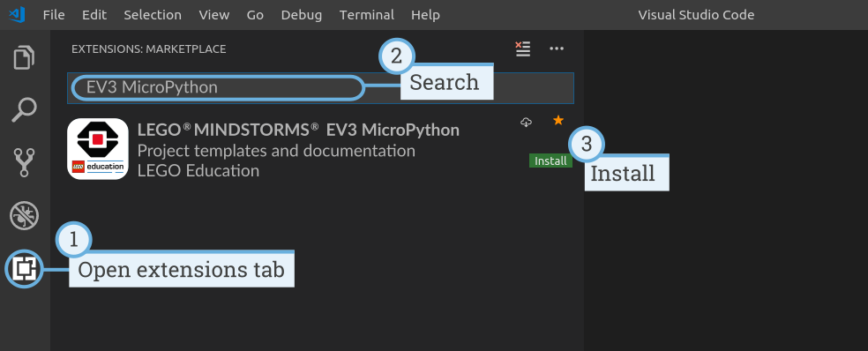Viewport: 868px width, 351px height.
Task: Open the More Actions ellipsis menu
Action: point(557,49)
